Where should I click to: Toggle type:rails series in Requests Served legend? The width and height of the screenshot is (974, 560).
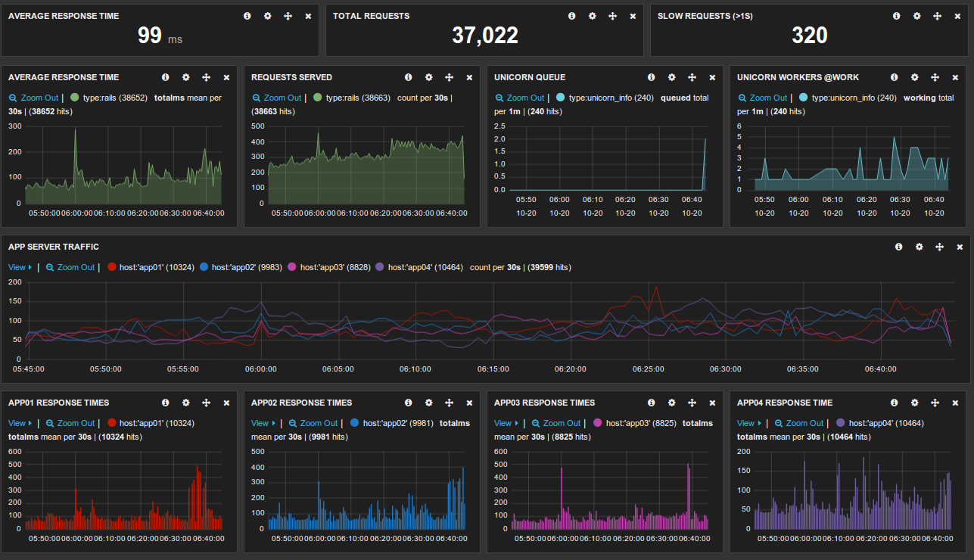pyautogui.click(x=352, y=98)
